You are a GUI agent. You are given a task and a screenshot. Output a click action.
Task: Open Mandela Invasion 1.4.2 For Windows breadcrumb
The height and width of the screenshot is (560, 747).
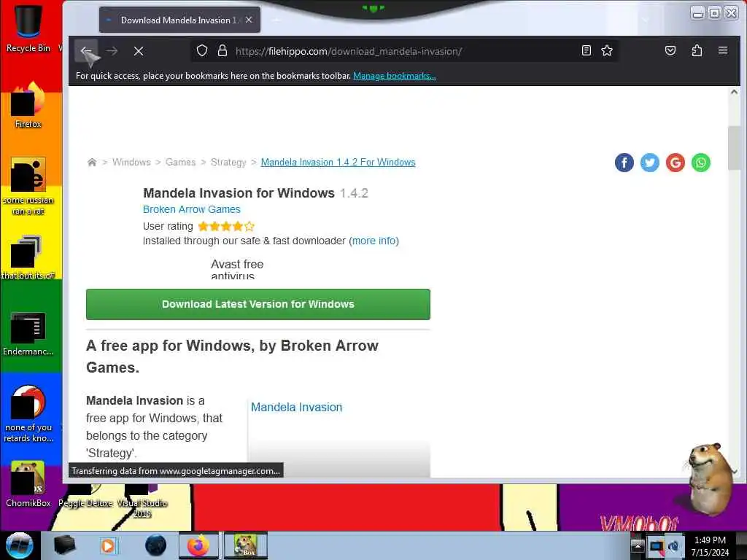tap(338, 163)
